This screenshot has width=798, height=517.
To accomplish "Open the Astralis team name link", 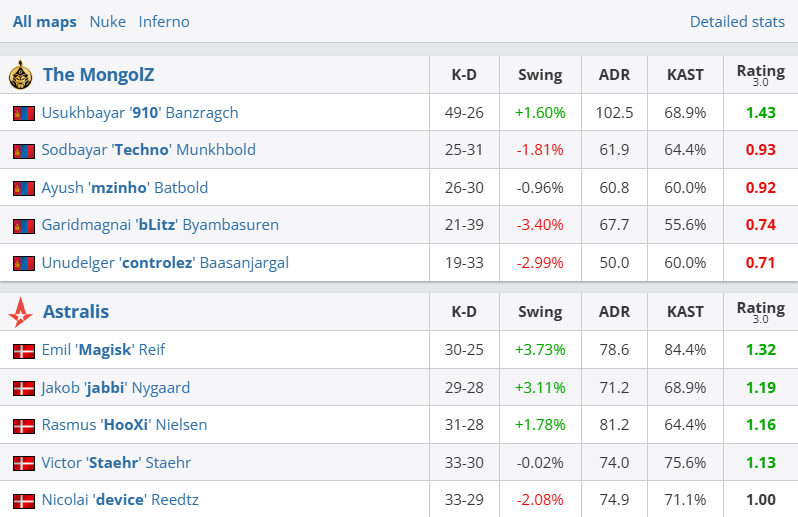I will tap(76, 312).
